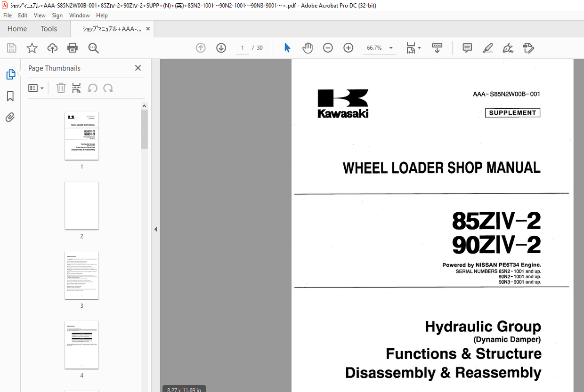Rotate pages counterclockwise in thumbnails panel
This screenshot has width=584, height=392.
[92, 88]
